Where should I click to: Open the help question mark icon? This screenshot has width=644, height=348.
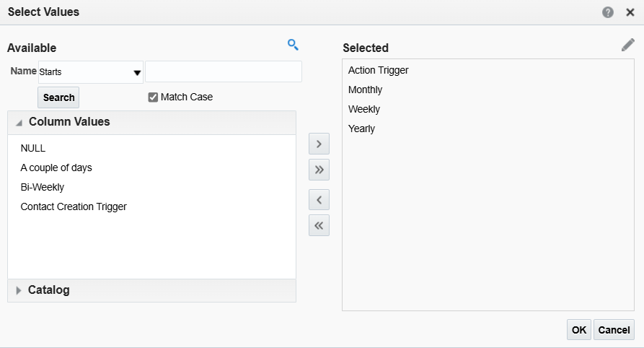[x=608, y=12]
